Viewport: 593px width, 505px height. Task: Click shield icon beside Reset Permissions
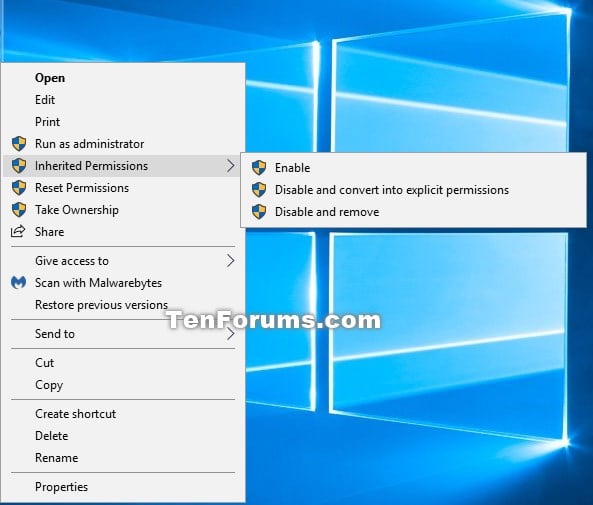19,188
